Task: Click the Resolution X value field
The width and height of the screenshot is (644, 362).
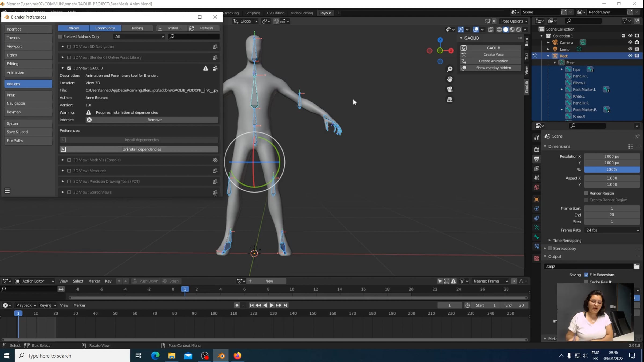Action: point(612,156)
